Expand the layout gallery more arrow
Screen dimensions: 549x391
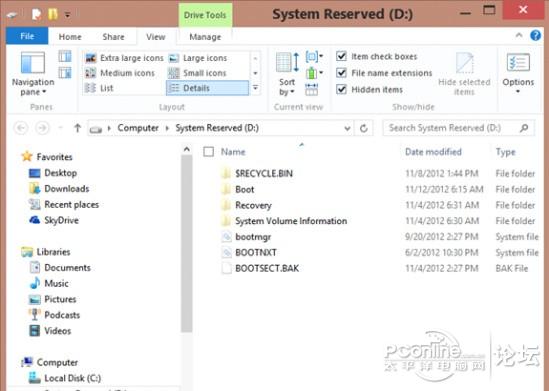(255, 88)
